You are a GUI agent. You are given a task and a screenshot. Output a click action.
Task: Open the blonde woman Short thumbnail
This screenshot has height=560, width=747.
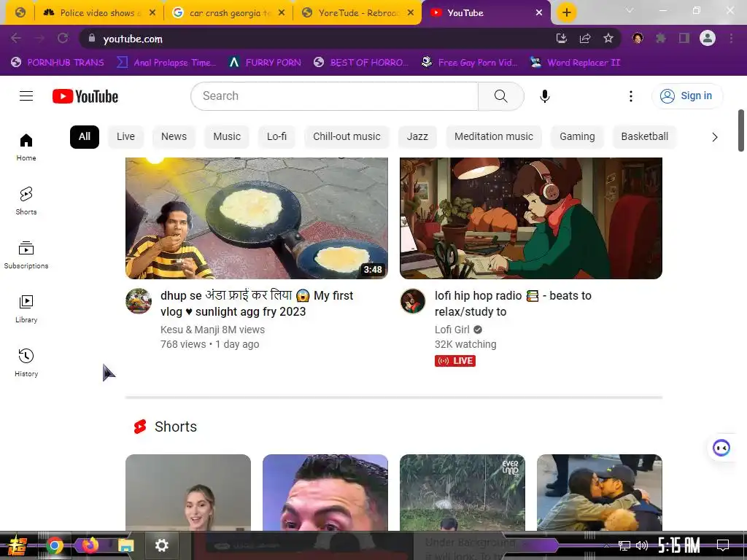tap(188, 492)
